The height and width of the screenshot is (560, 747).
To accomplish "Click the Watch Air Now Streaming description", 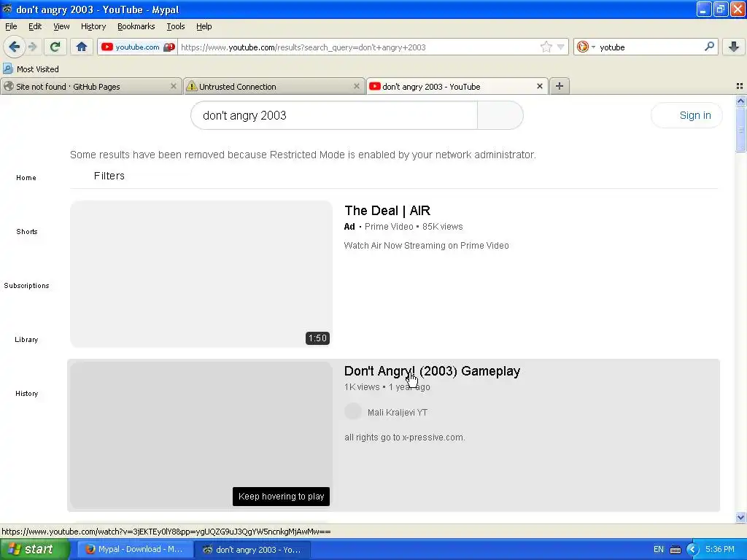I will [426, 246].
